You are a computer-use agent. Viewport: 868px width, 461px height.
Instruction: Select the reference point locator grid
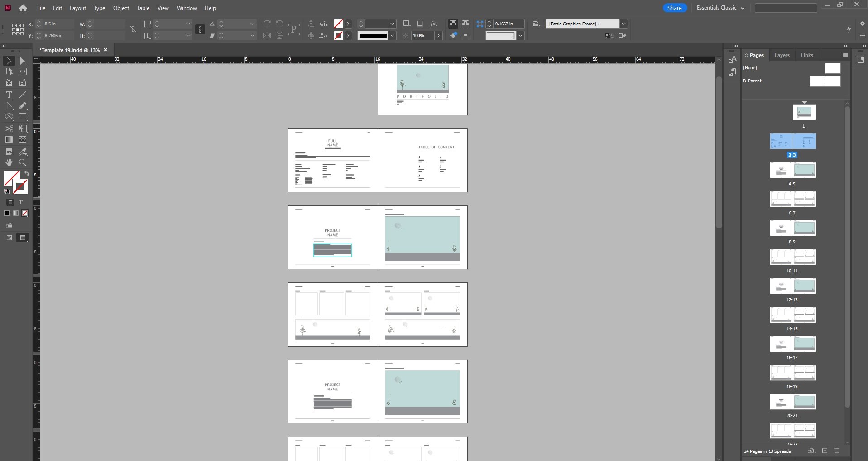point(18,29)
